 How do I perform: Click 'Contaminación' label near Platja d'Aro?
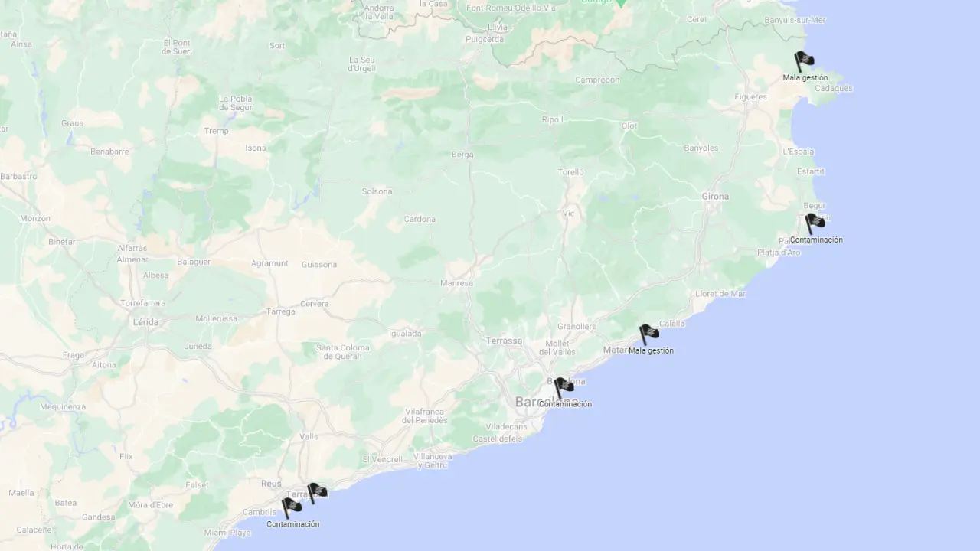[x=816, y=240]
